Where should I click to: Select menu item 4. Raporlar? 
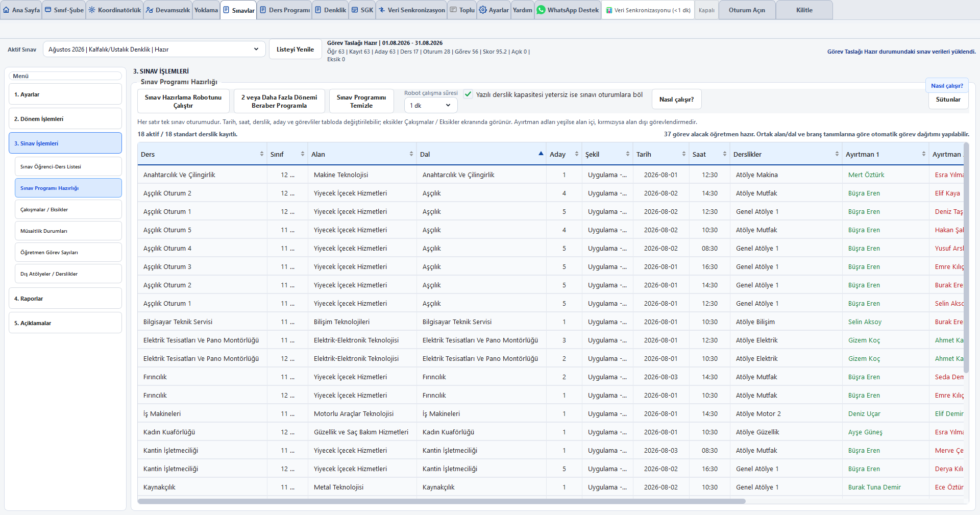(65, 299)
